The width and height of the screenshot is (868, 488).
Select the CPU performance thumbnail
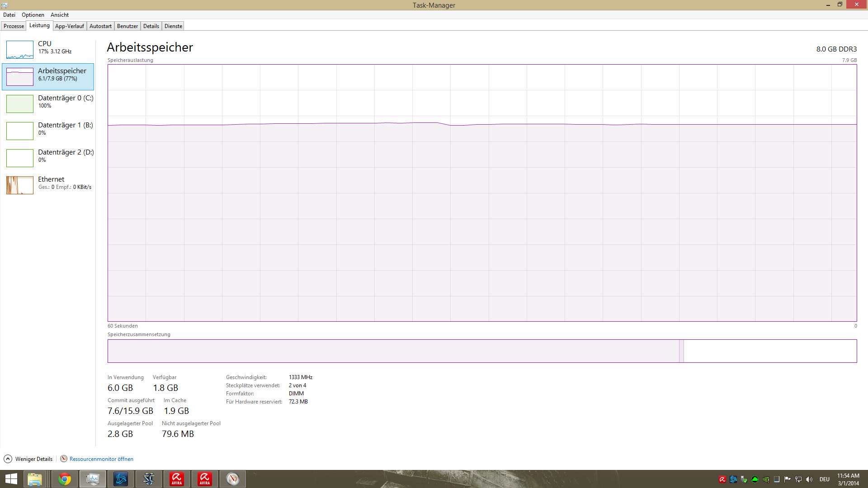click(20, 50)
